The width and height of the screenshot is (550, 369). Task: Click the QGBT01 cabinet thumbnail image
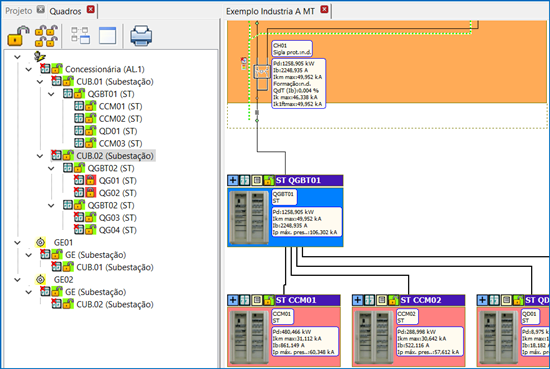[x=249, y=217]
